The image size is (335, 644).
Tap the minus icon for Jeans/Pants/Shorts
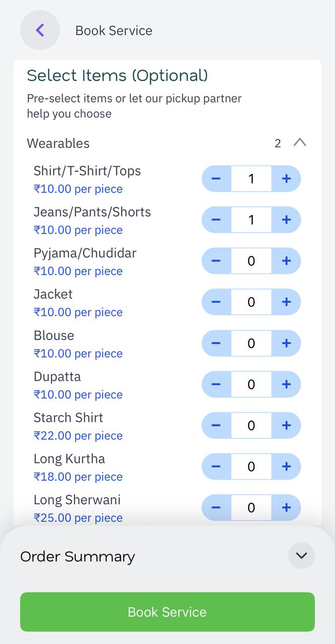click(x=217, y=220)
